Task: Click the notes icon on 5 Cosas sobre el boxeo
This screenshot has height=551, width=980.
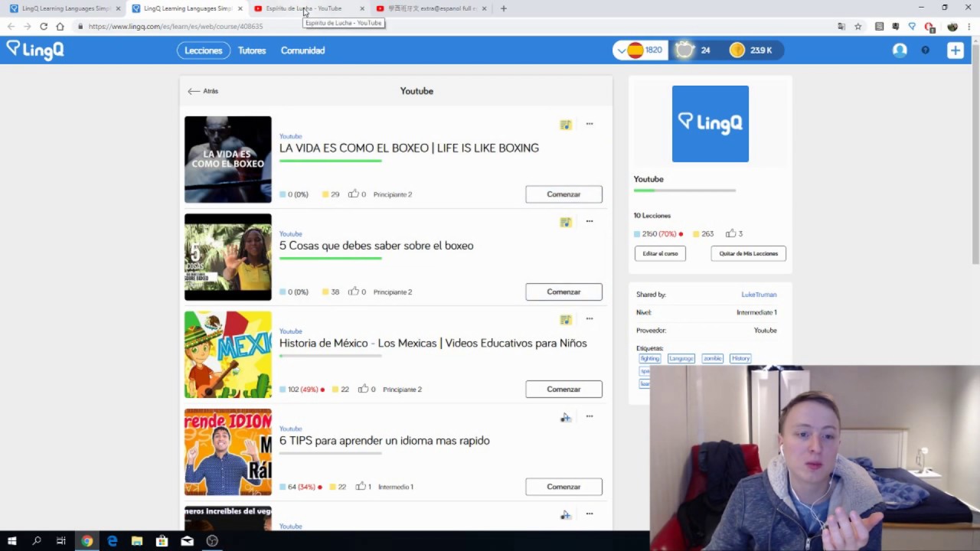Action: point(565,222)
